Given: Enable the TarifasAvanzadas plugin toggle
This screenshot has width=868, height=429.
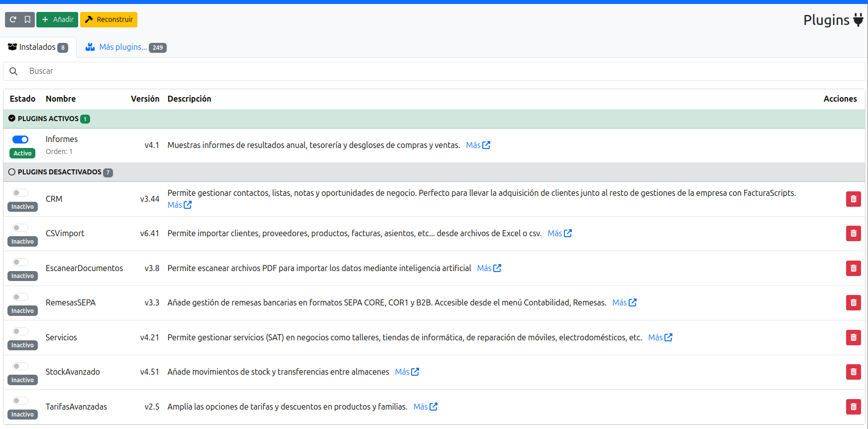Looking at the screenshot, I should pos(20,401).
